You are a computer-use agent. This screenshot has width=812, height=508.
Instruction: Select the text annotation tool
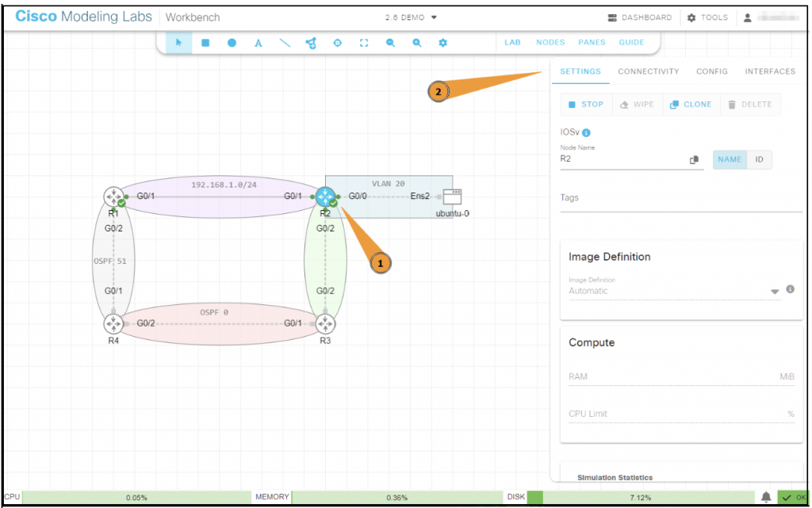coord(259,43)
